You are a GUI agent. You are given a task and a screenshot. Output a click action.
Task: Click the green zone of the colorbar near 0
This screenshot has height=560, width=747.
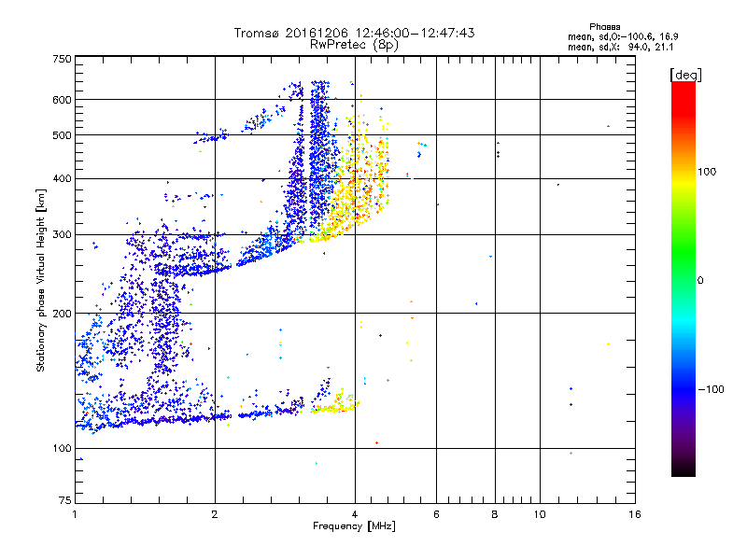point(684,267)
